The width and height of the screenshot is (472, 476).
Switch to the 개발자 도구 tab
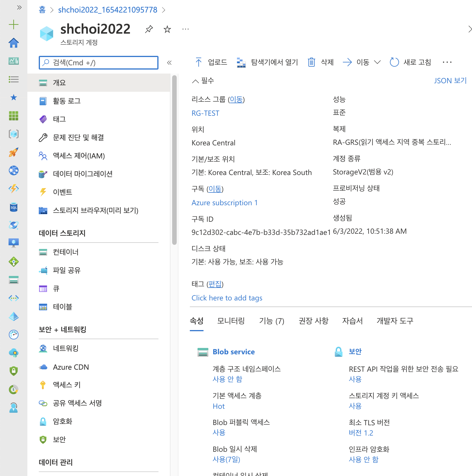[395, 321]
